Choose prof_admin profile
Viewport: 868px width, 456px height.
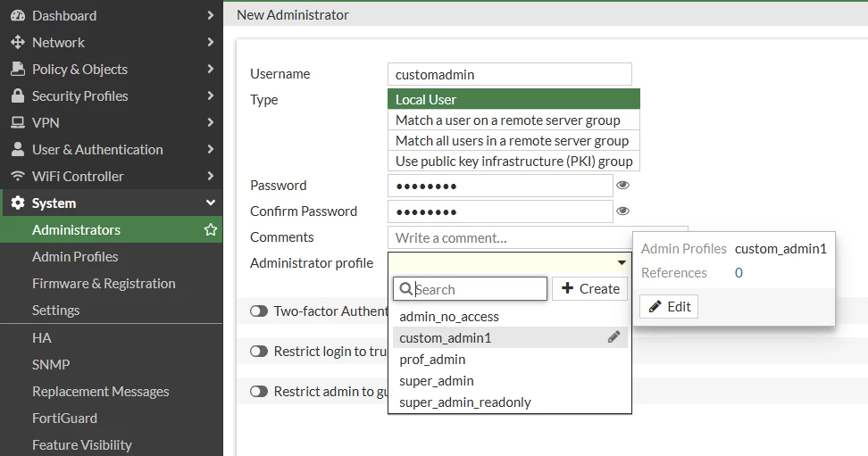[x=510, y=359]
